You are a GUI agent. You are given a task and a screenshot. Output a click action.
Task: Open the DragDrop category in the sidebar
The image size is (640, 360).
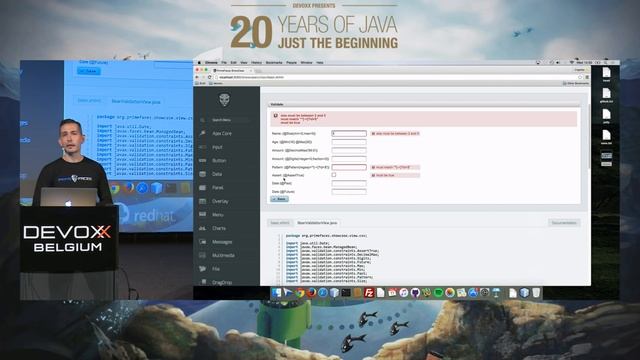[222, 282]
